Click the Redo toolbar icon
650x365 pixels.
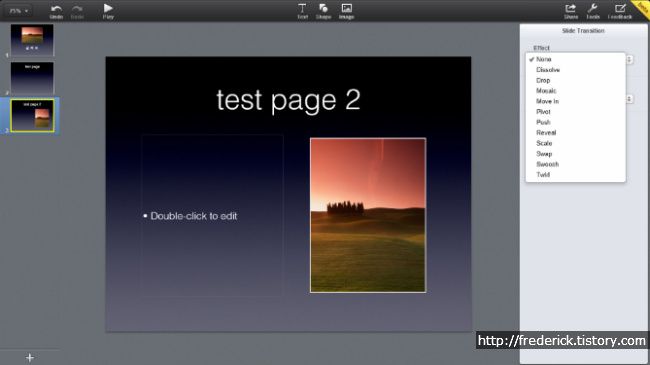[77, 12]
